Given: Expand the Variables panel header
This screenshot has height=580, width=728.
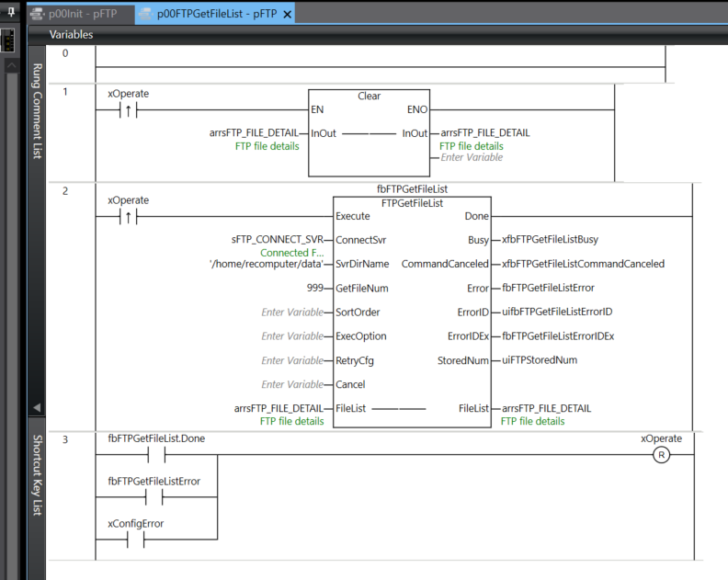Looking at the screenshot, I should point(71,34).
